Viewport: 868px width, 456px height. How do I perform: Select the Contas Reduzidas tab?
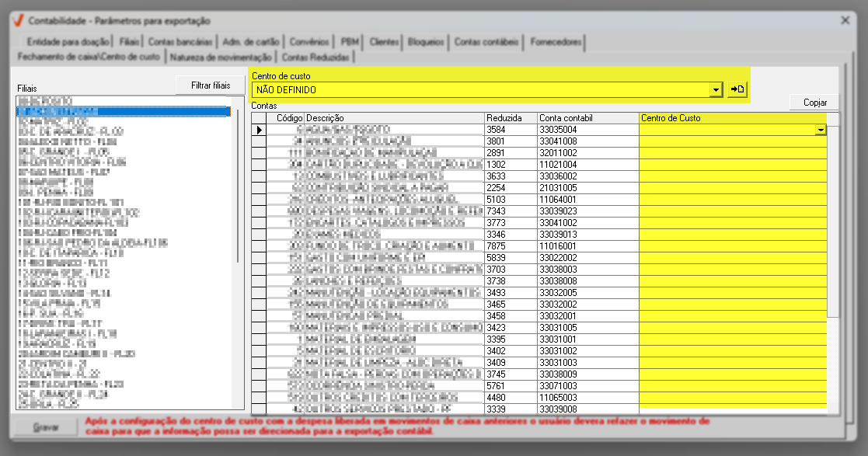pyautogui.click(x=316, y=57)
